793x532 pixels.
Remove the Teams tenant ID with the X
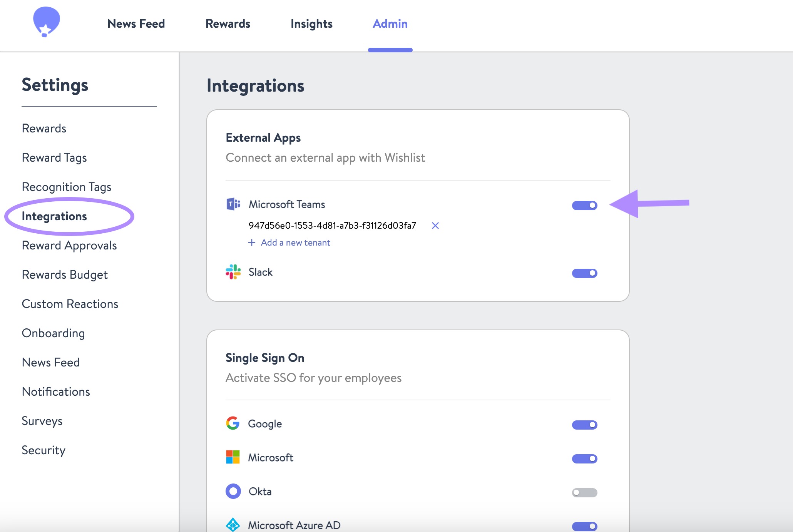[x=435, y=226]
